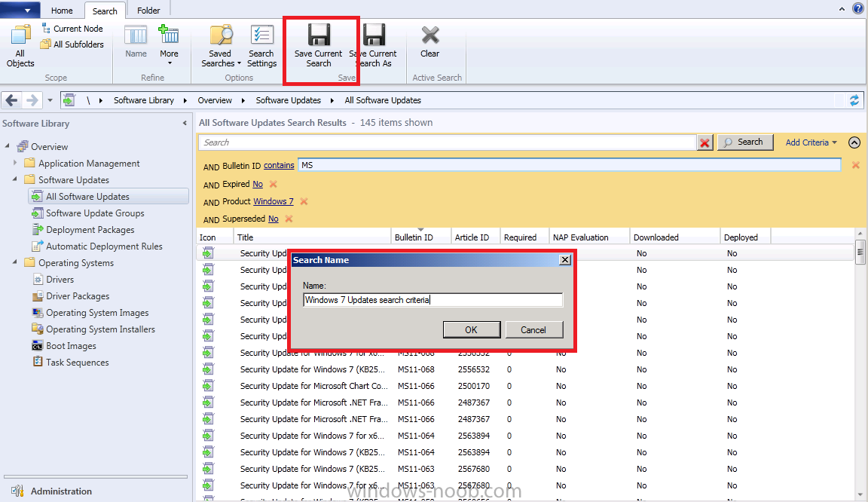This screenshot has width=868, height=502.
Task: Select Current Node scope
Action: click(x=72, y=28)
